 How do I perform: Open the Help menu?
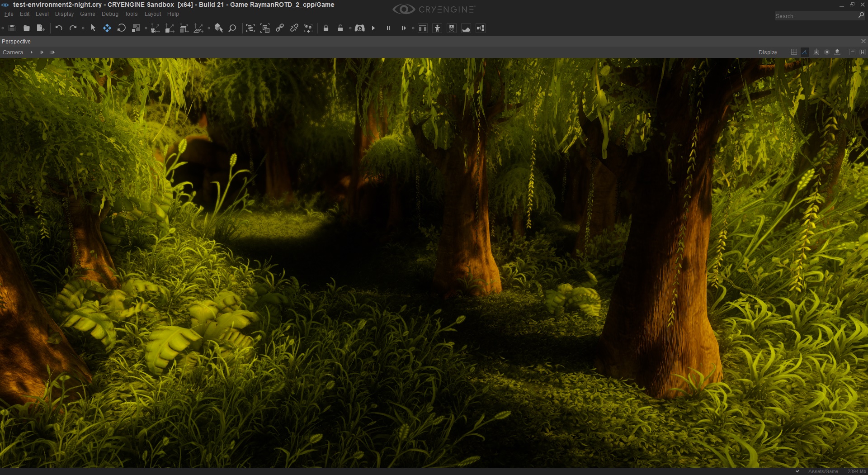pos(173,14)
